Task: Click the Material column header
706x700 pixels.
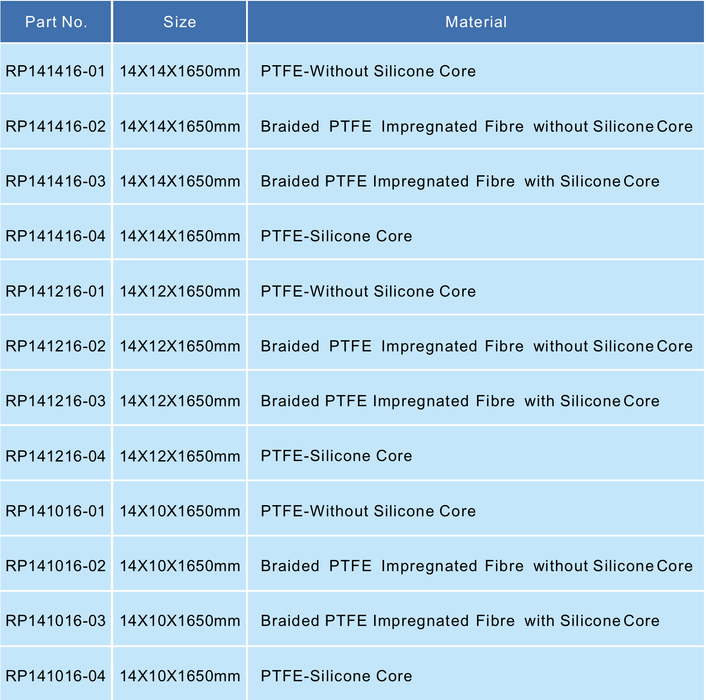Action: (x=476, y=21)
